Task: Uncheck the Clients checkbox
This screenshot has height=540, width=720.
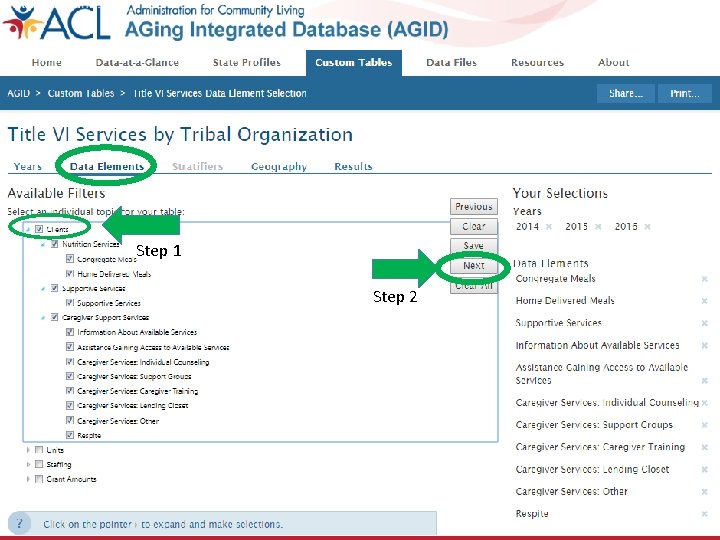Action: [39, 229]
